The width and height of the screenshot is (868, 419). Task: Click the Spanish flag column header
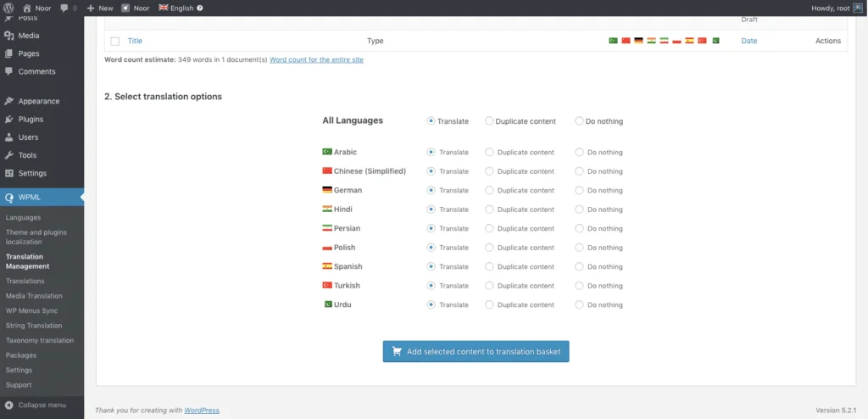[x=689, y=41]
